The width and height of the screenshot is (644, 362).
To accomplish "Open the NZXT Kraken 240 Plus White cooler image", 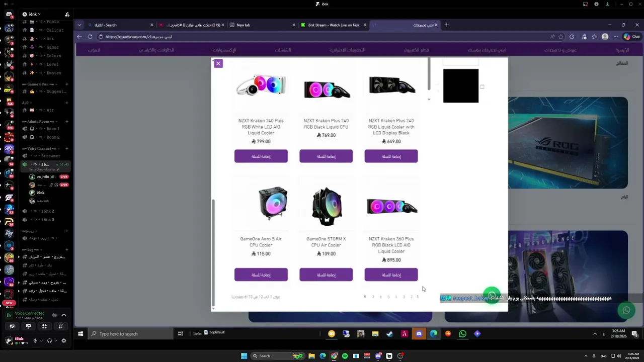I will coord(261,85).
